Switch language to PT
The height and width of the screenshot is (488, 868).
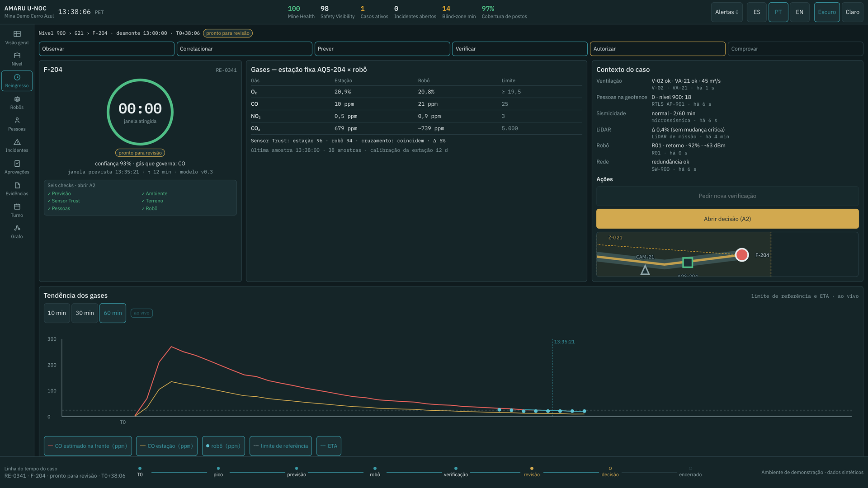pyautogui.click(x=778, y=12)
